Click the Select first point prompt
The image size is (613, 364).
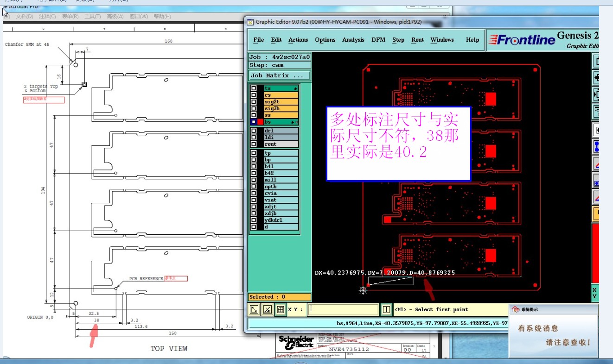pos(431,309)
